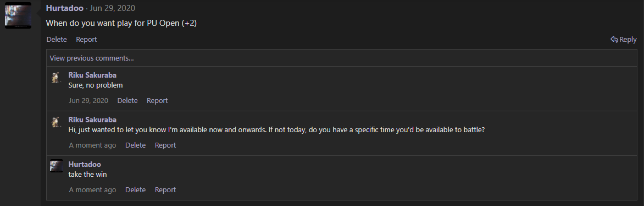644x206 pixels.
Task: Open the Jun 29, 2020 post timestamp
Action: tap(112, 8)
